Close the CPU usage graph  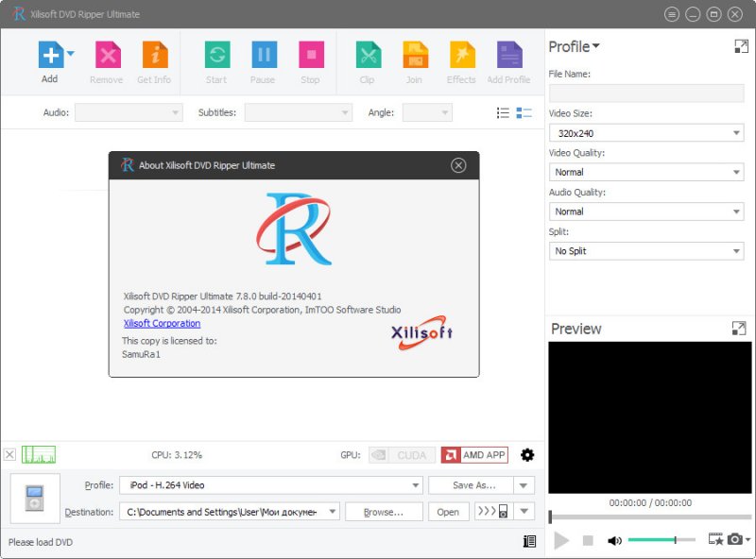pos(9,454)
